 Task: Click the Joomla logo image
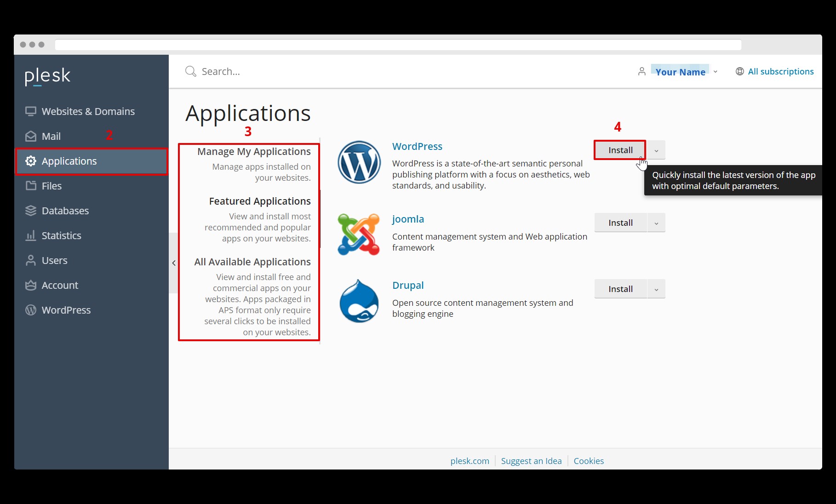(x=359, y=234)
